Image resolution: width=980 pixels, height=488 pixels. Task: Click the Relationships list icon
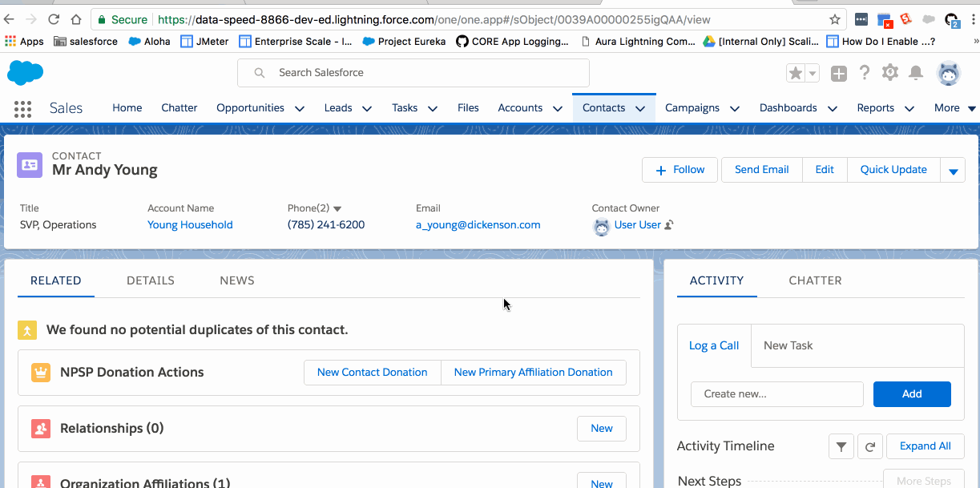click(41, 429)
